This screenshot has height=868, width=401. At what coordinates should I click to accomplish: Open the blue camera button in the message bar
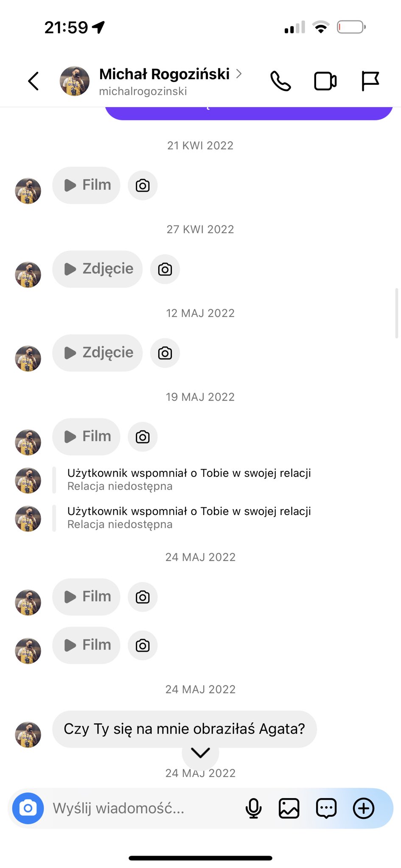[x=28, y=808]
